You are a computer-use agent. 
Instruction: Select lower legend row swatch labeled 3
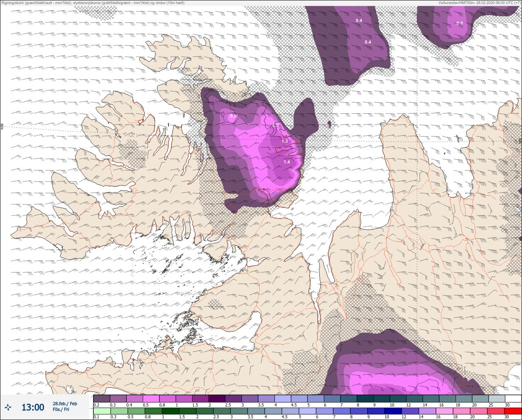240,411
